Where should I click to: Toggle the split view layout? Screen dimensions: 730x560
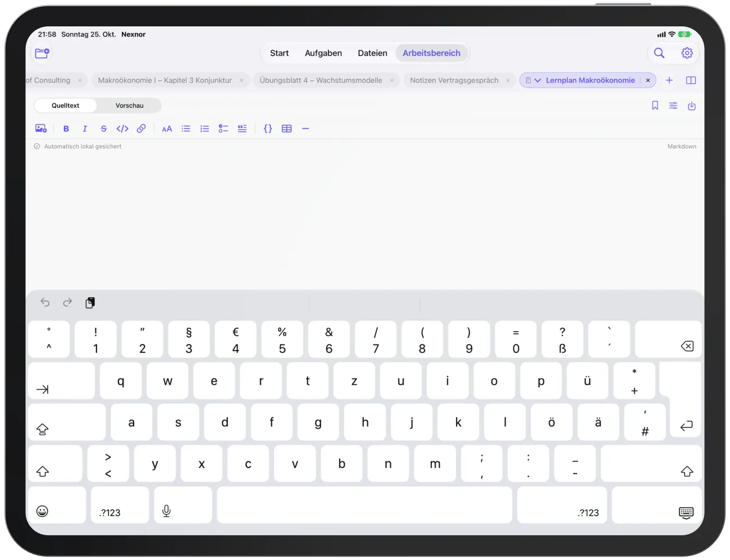coord(691,80)
